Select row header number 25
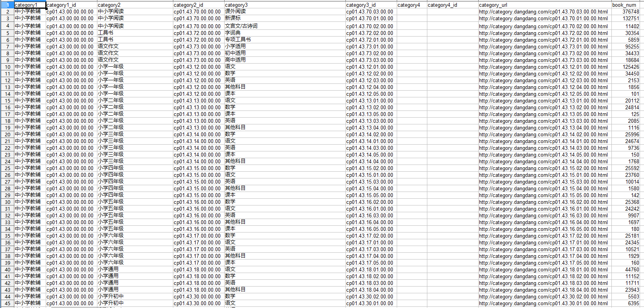The width and height of the screenshot is (644, 308). (x=7, y=168)
